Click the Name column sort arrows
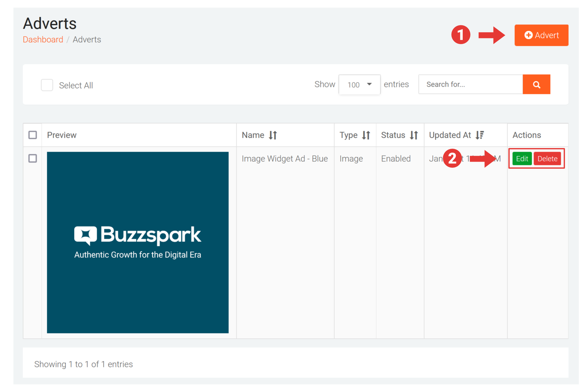 coord(273,135)
